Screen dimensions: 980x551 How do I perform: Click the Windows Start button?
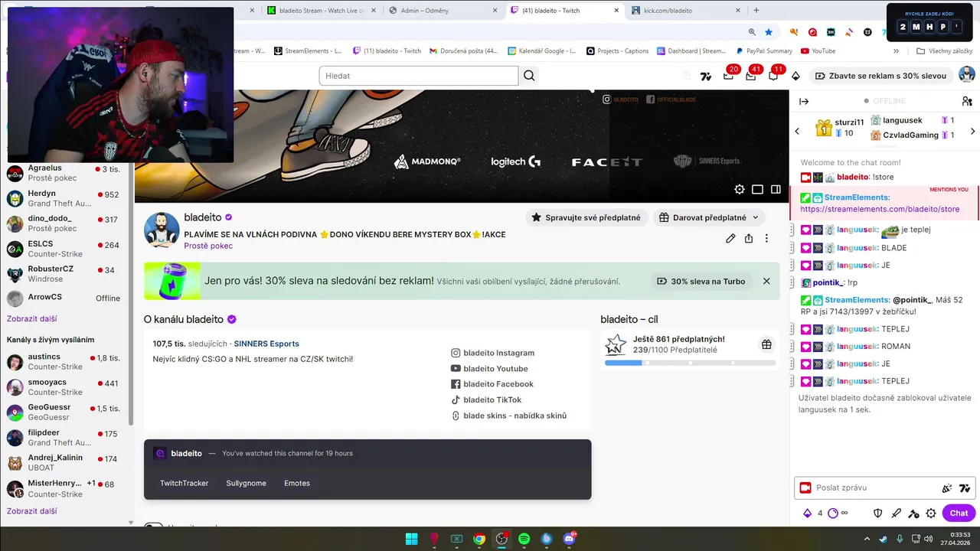[x=411, y=539]
